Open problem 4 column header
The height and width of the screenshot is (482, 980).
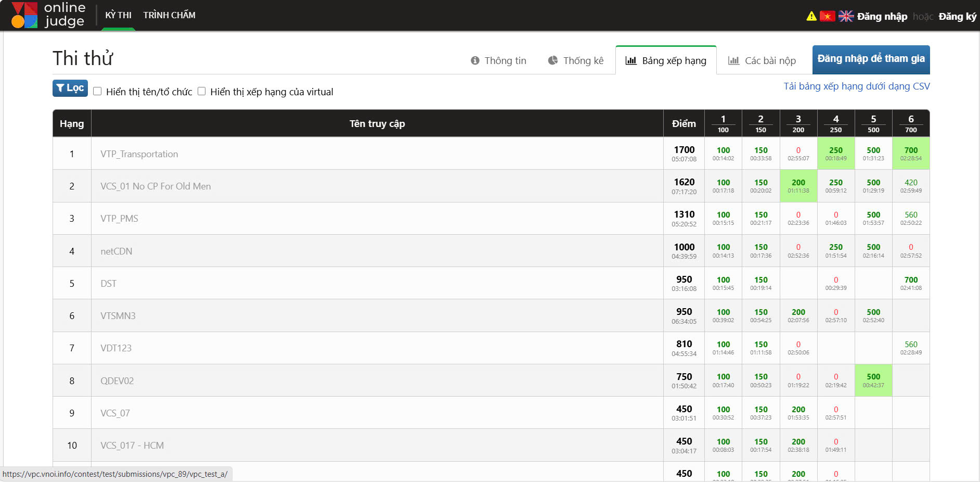(x=836, y=123)
